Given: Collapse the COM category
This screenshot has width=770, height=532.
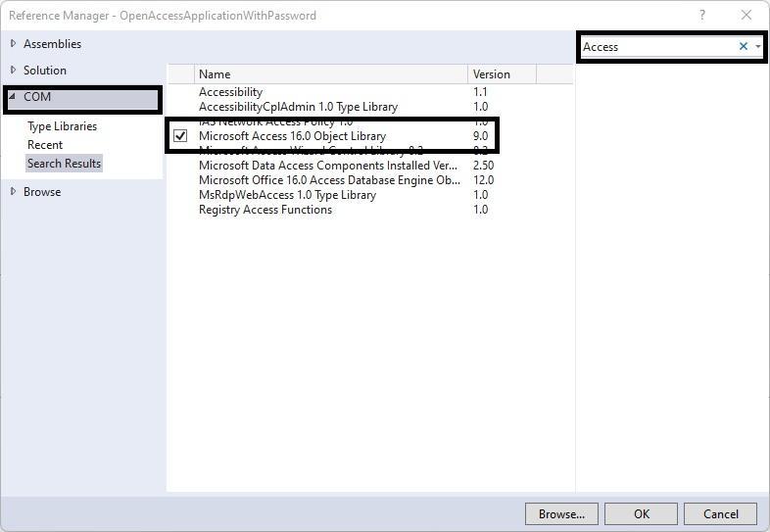Looking at the screenshot, I should (13, 97).
